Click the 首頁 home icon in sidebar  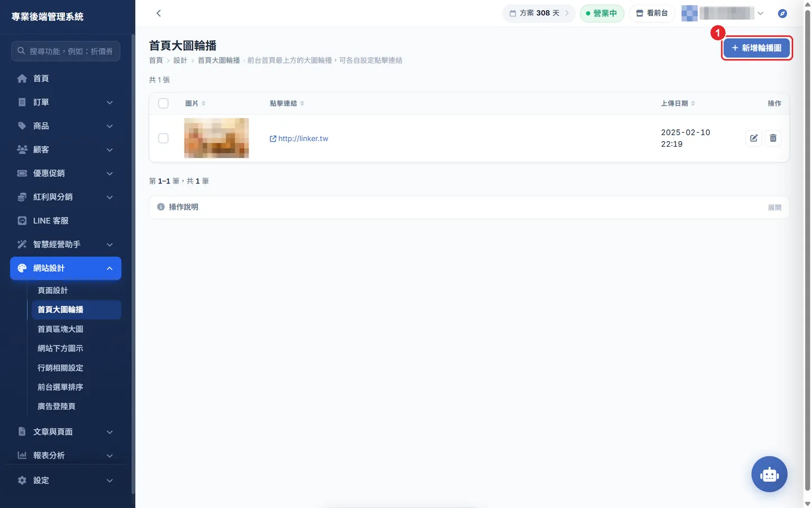[22, 78]
